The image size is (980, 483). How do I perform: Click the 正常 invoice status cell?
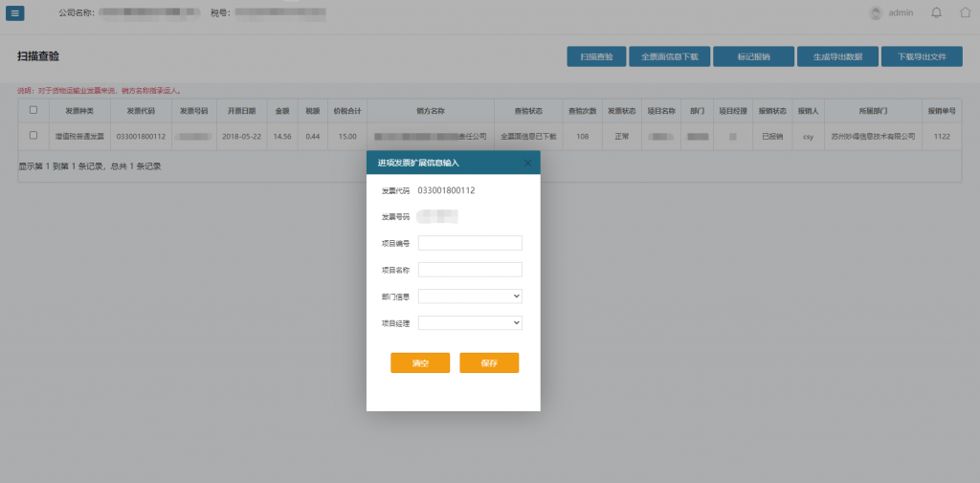pyautogui.click(x=622, y=136)
